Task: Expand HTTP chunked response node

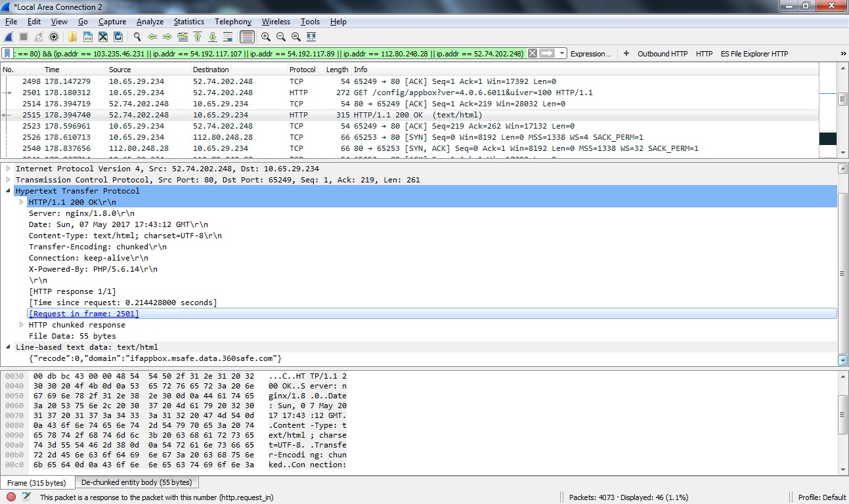Action: point(22,325)
